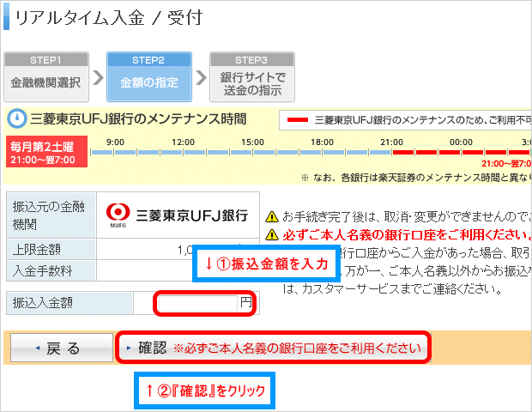Click the red 毎月第2土曜 schedule label
Screen dimensions: 532x412
46,152
